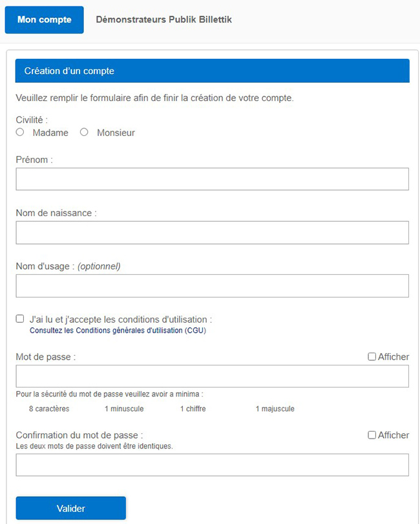Viewport: 420px width, 524px height.
Task: Click the Mot de passe input box
Action: pyautogui.click(x=213, y=377)
